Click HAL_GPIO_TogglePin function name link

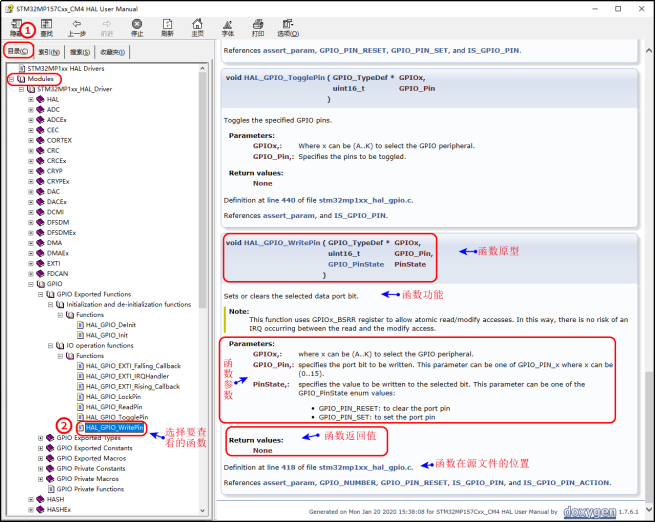point(284,78)
